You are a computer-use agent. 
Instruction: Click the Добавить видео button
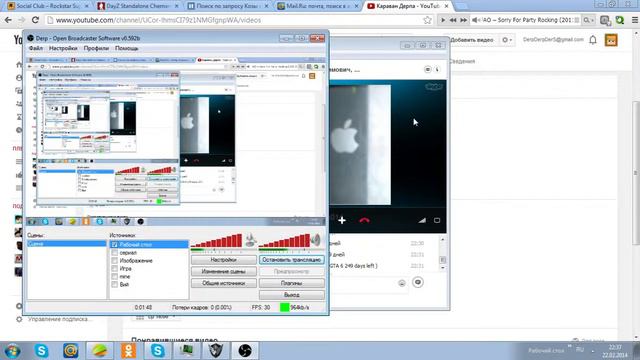tap(472, 40)
